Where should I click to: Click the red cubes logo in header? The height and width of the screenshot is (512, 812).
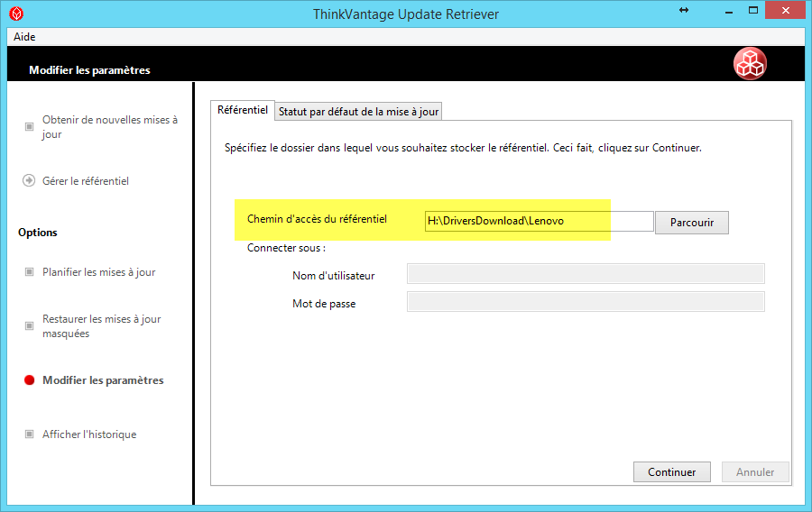tap(750, 64)
